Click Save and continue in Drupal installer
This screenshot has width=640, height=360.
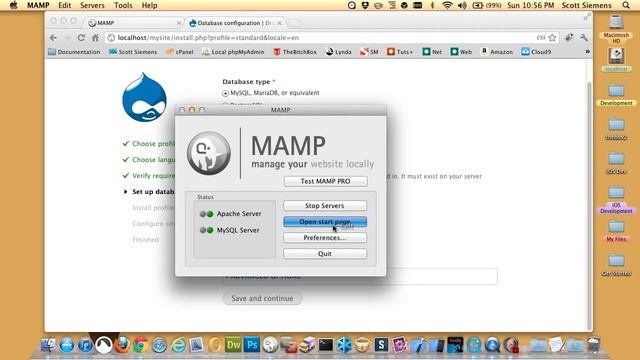pos(262,298)
